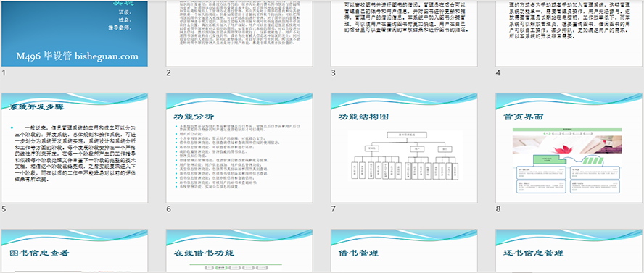The image size is (644, 273).
Task: Click the 功能分析 heading text
Action: tap(194, 117)
